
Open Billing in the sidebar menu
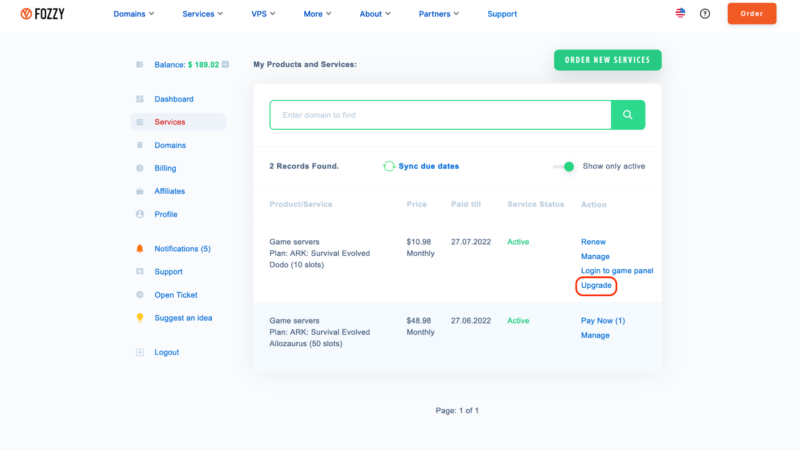coord(167,168)
